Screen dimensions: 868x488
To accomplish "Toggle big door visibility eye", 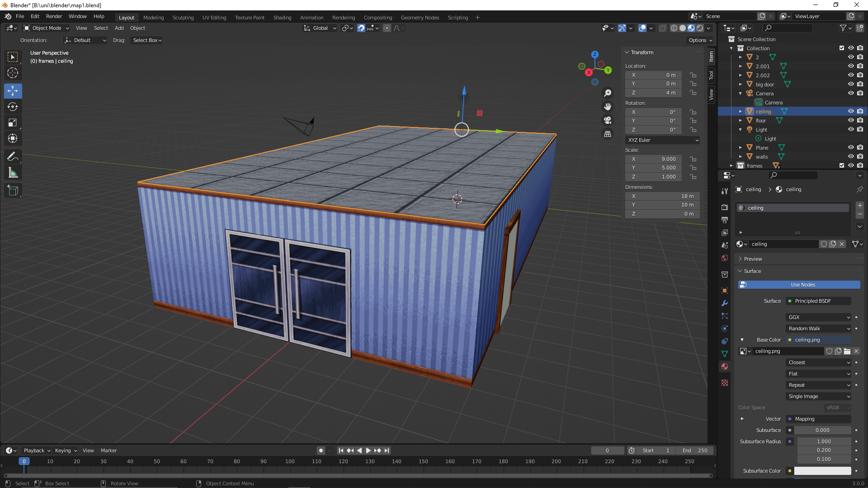I will [851, 84].
